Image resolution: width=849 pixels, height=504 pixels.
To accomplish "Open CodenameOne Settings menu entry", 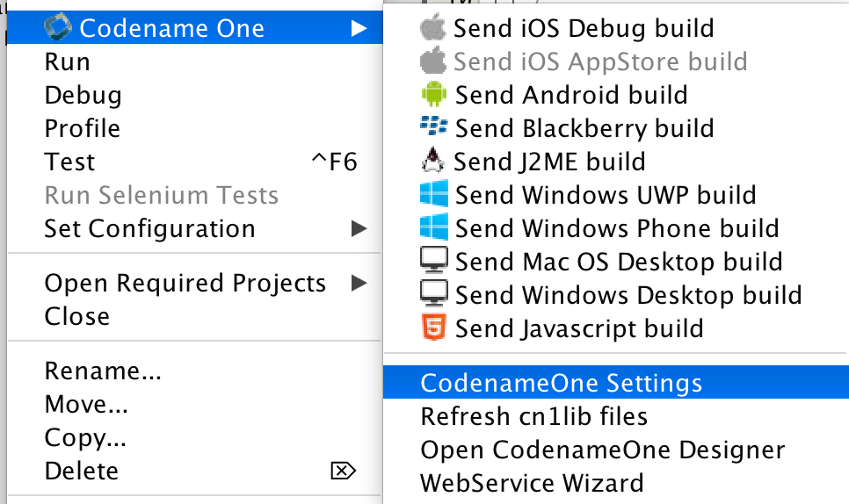I will tap(561, 384).
